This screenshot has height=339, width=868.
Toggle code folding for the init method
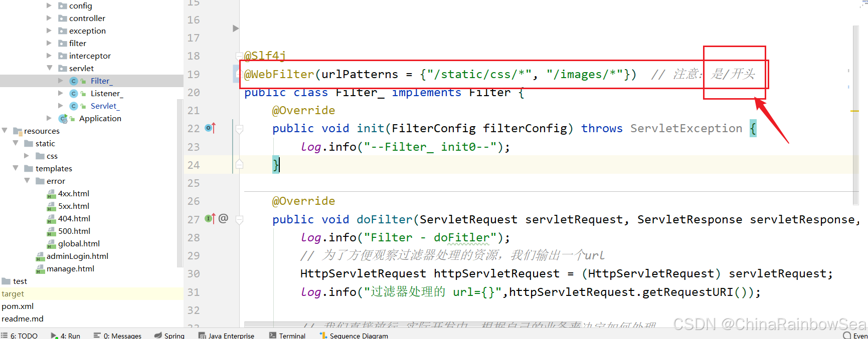[240, 129]
